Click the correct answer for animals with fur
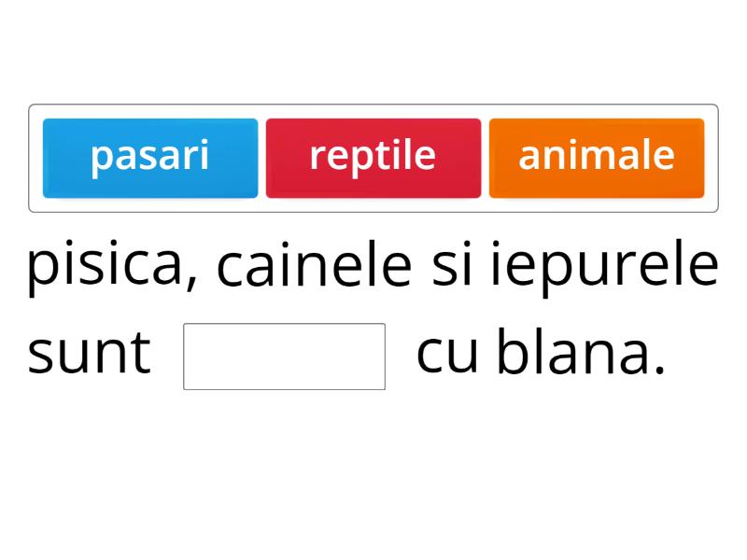Image resolution: width=747 pixels, height=560 pixels. pos(597,156)
